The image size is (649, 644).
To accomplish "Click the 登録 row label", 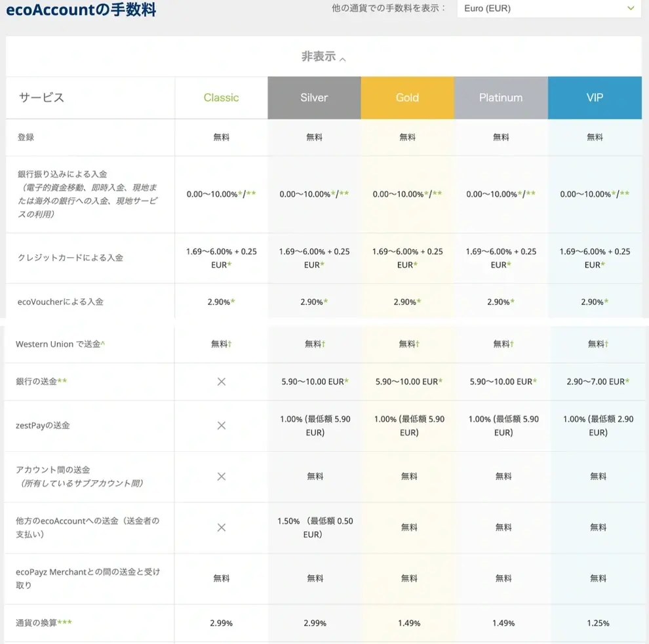I will pos(26,137).
